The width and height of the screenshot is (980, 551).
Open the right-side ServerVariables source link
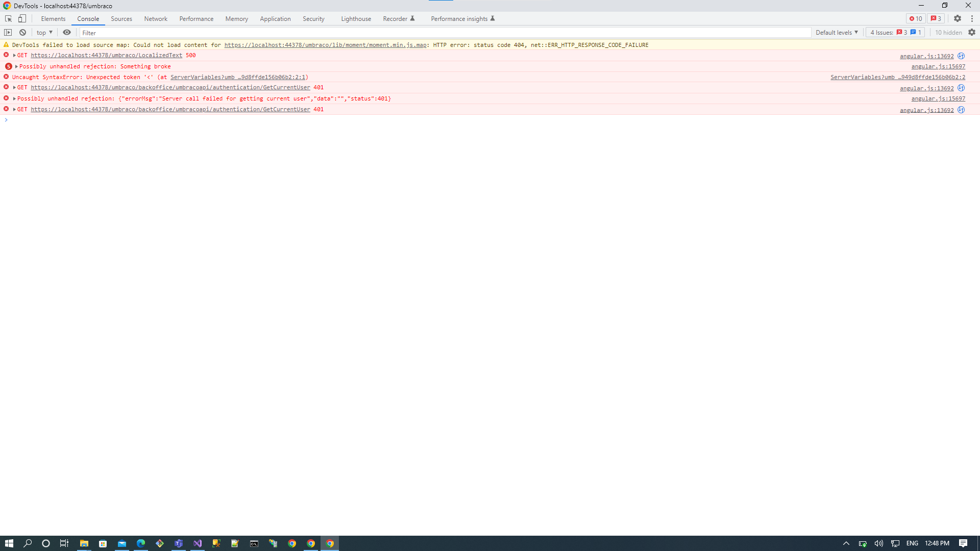pyautogui.click(x=898, y=77)
